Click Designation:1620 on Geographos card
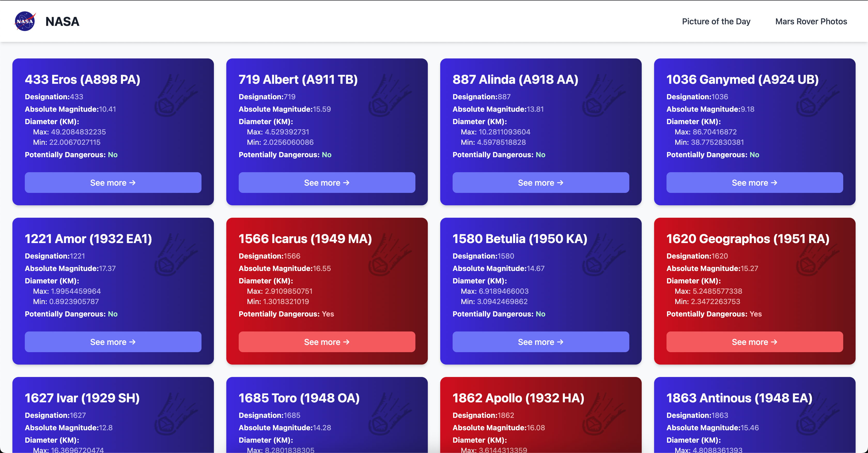 (697, 256)
